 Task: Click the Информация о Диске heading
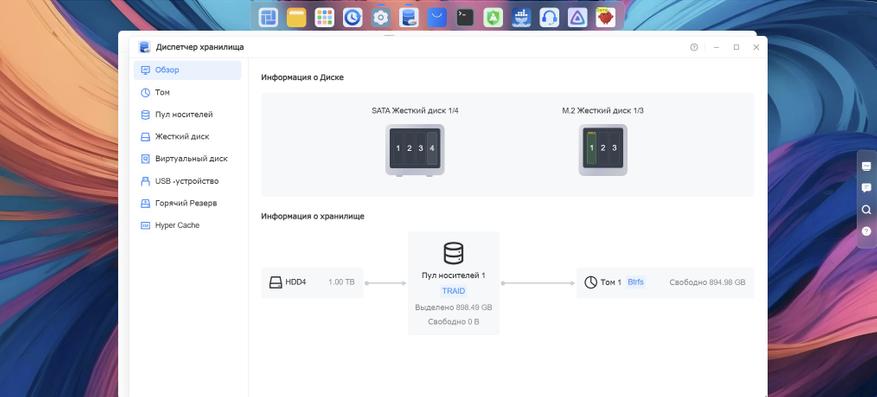pyautogui.click(x=302, y=77)
